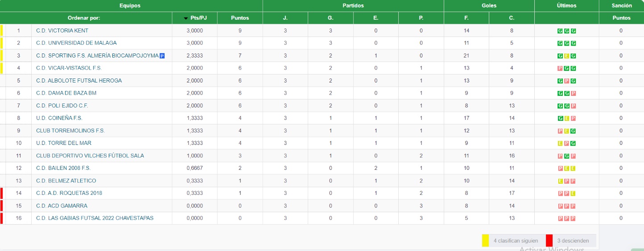This screenshot has height=251, width=644.
Task: Sort by goals against C. column header
Action: click(x=512, y=18)
